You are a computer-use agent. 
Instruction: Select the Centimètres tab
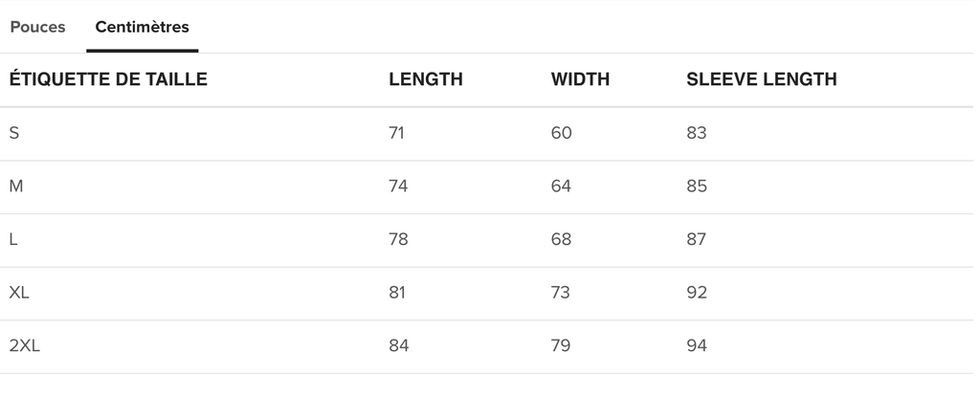point(142,27)
